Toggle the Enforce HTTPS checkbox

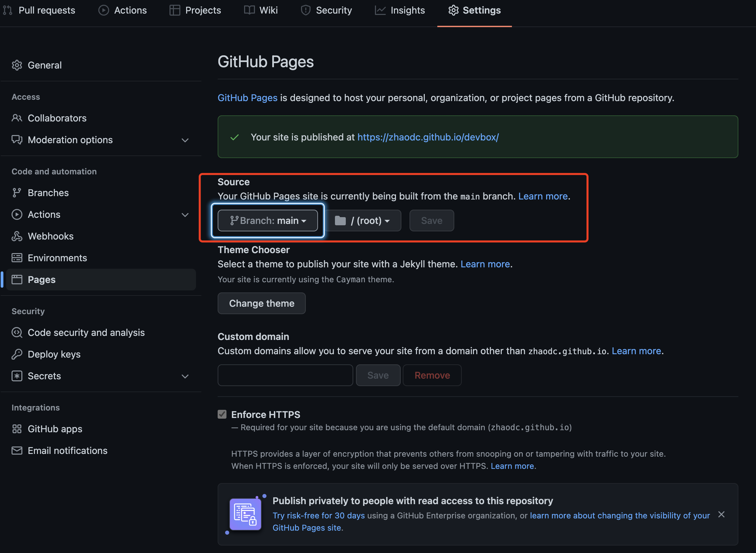point(222,414)
